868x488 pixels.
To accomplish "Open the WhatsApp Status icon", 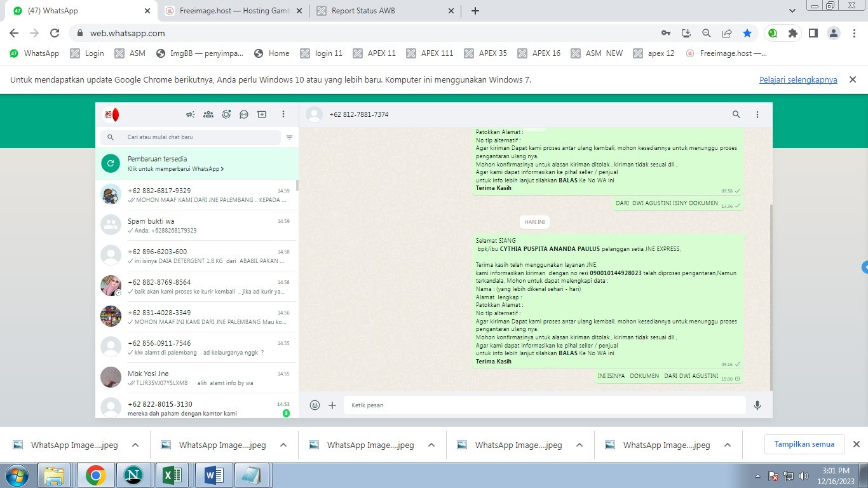I will click(226, 114).
